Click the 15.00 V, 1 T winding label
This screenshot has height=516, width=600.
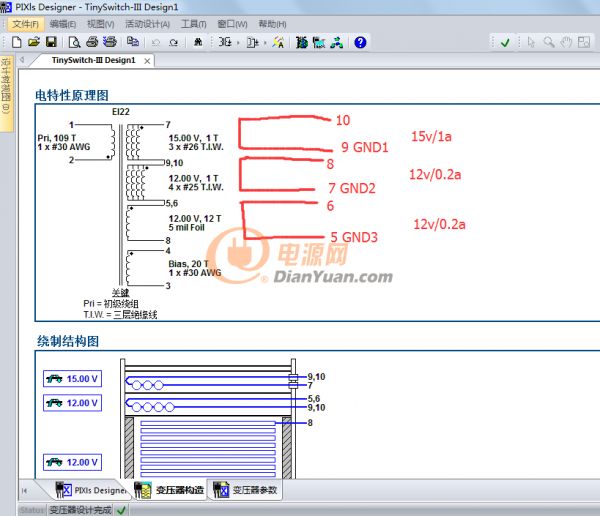(193, 138)
